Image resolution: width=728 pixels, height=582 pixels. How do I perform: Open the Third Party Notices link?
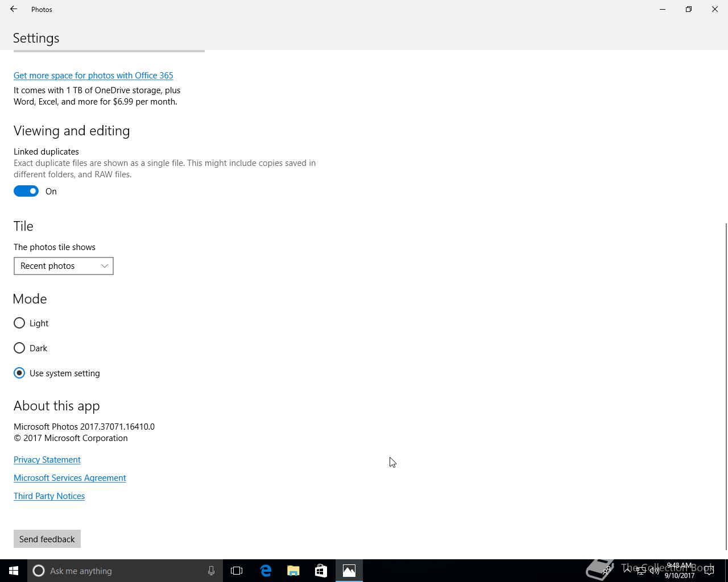(x=49, y=496)
